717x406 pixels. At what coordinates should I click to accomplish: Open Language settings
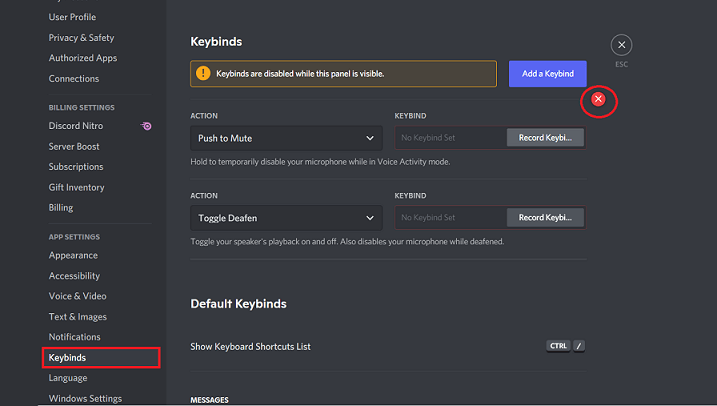coord(68,378)
